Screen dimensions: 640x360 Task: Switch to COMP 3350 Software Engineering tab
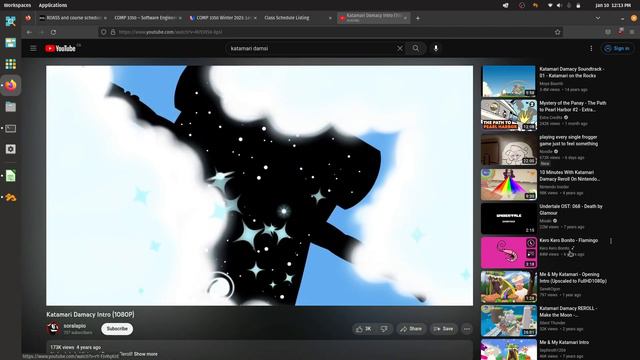[148, 18]
